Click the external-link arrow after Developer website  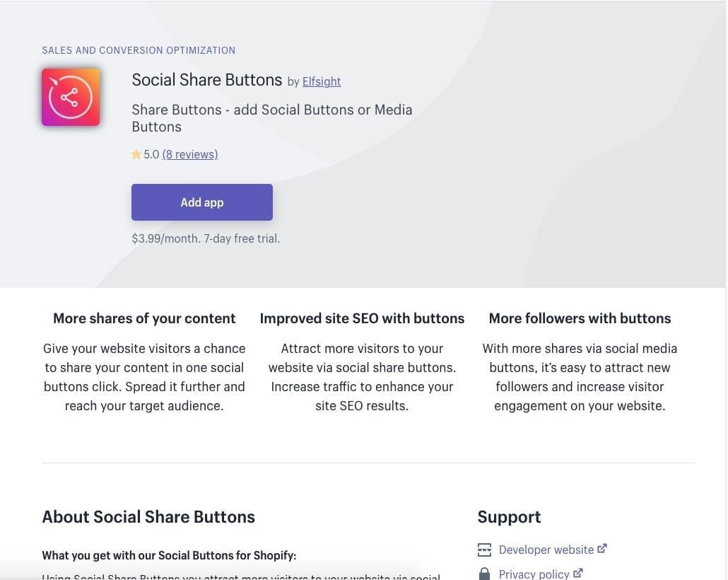602,549
